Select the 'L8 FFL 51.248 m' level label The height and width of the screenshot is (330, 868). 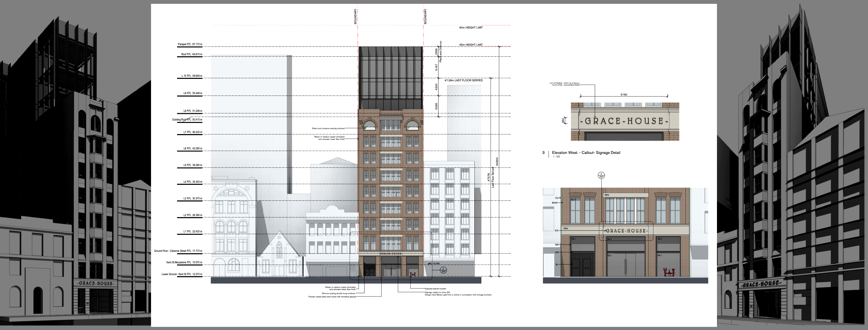pyautogui.click(x=192, y=111)
